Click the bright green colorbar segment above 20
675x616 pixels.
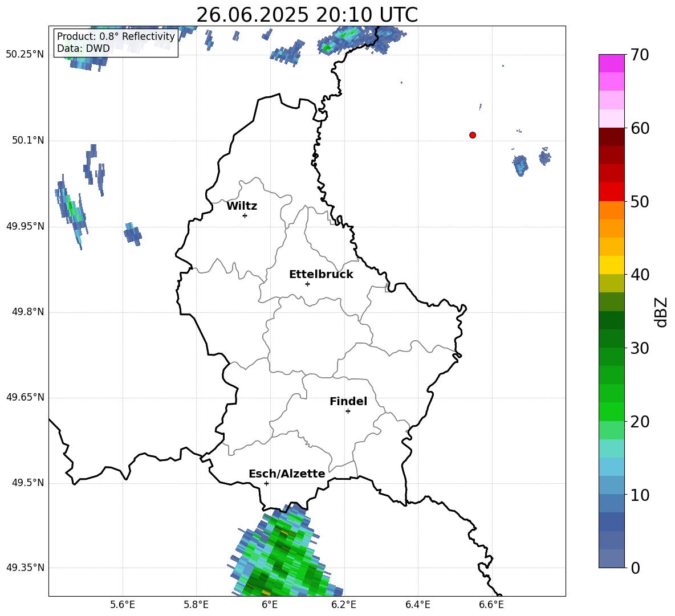point(612,411)
